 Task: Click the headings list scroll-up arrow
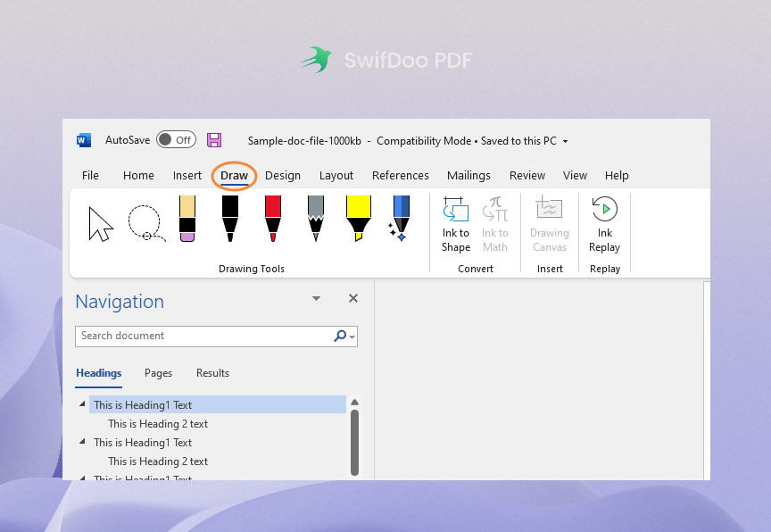(x=354, y=403)
